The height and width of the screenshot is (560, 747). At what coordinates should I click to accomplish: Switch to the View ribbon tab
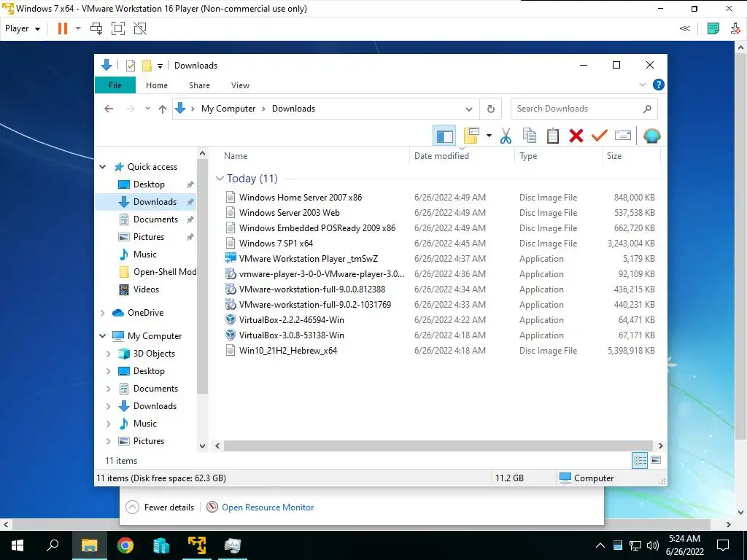[x=240, y=85]
